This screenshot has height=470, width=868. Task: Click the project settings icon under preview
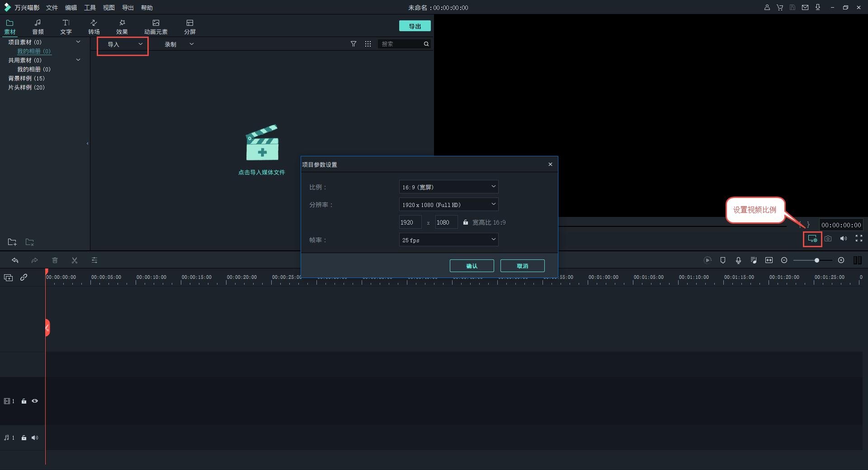click(x=812, y=239)
